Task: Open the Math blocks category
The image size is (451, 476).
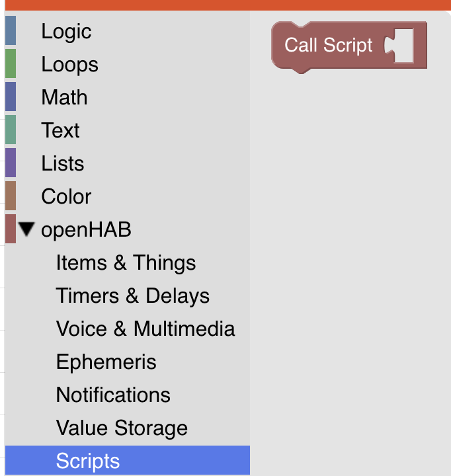Action: pyautogui.click(x=64, y=98)
